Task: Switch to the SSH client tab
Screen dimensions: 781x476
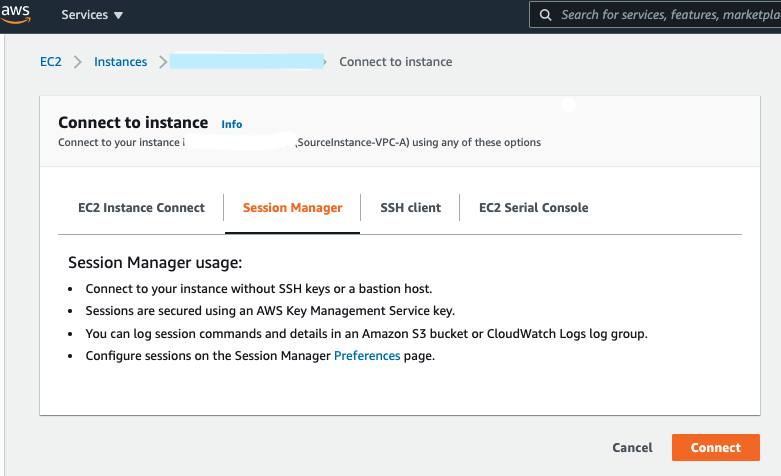Action: pyautogui.click(x=410, y=208)
